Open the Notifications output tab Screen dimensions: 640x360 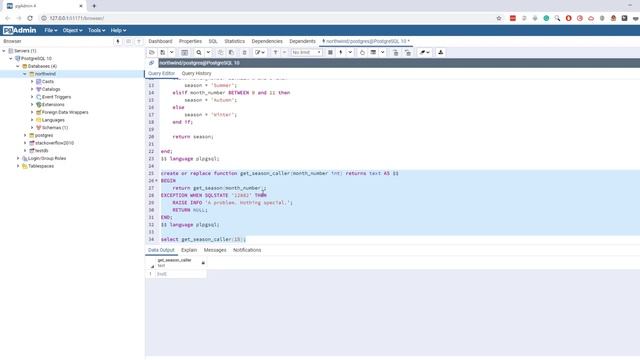coord(247,250)
